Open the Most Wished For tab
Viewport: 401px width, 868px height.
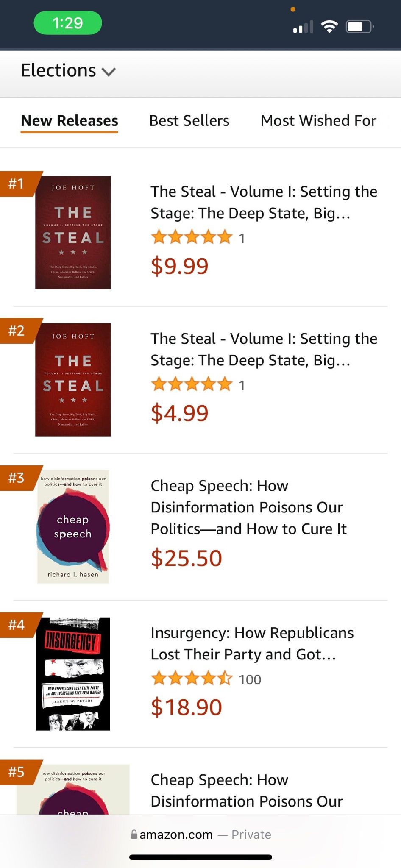[x=318, y=121]
